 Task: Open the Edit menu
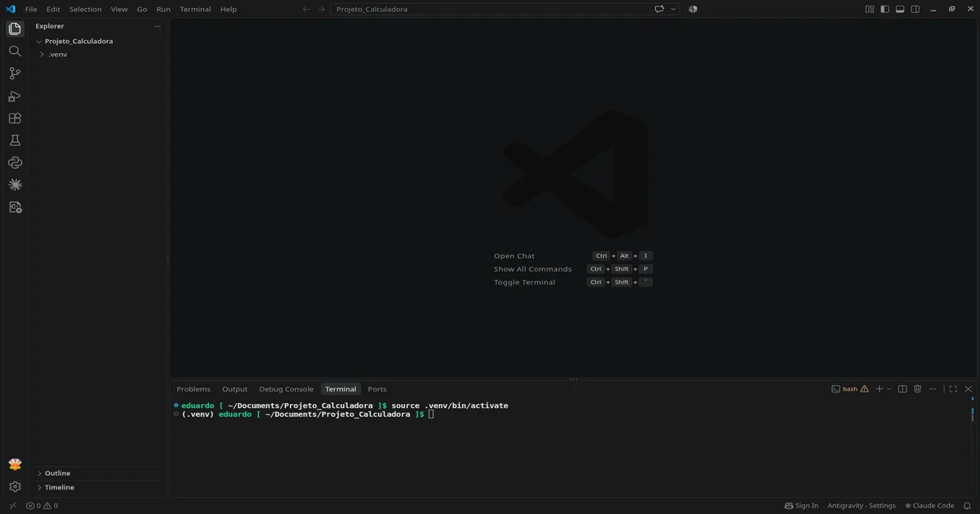53,9
